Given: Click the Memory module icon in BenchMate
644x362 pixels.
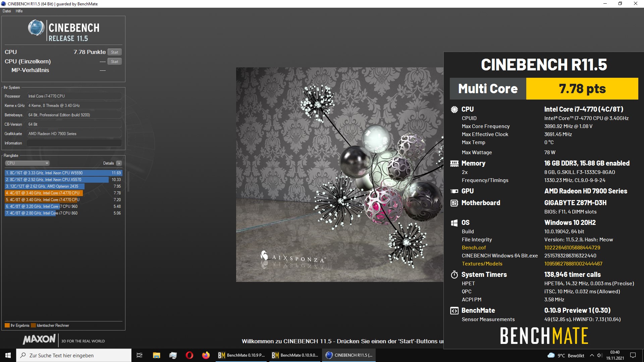Looking at the screenshot, I should [x=454, y=163].
